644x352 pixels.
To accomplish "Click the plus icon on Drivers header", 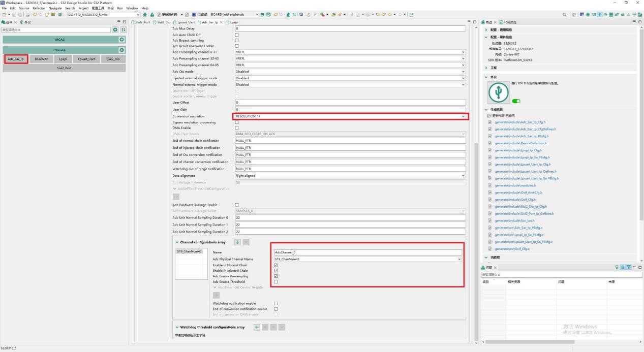I will pos(121,50).
